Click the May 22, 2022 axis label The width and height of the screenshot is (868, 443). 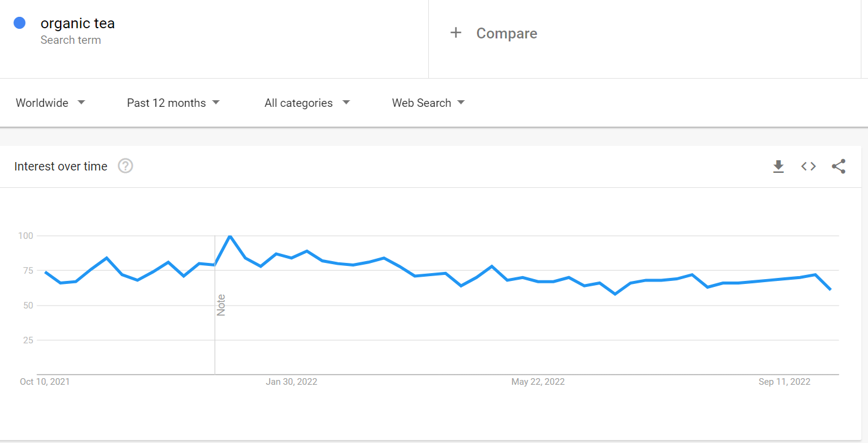pos(538,382)
